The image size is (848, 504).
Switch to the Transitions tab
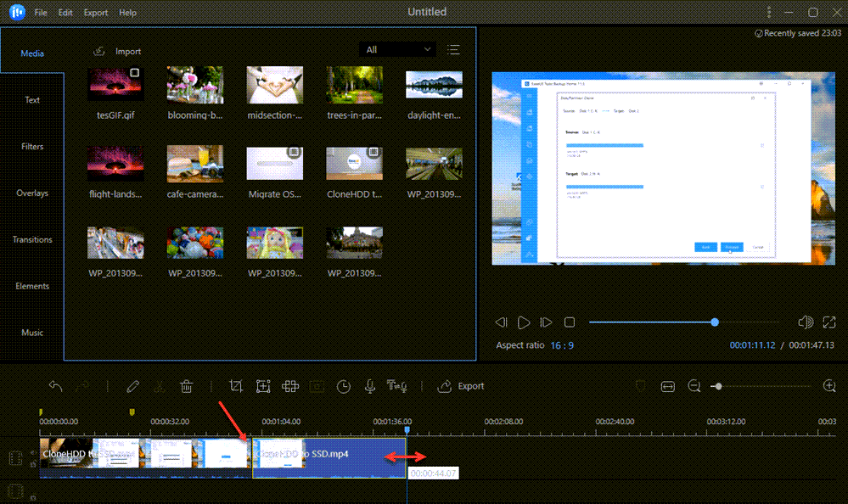pos(32,239)
